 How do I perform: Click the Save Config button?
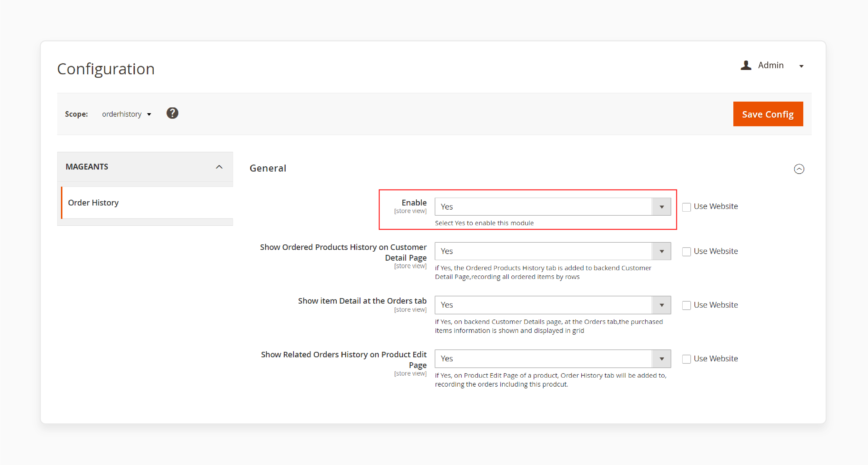768,114
